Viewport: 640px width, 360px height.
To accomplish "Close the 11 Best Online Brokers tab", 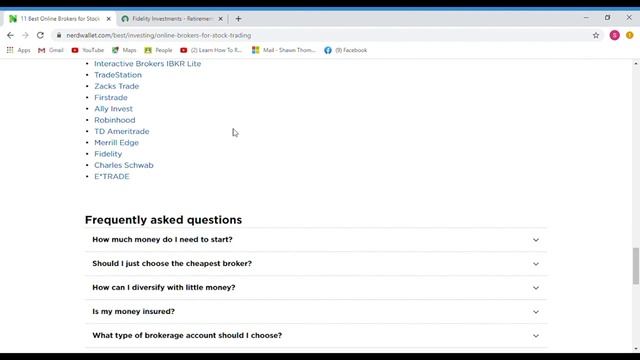I will 109,19.
